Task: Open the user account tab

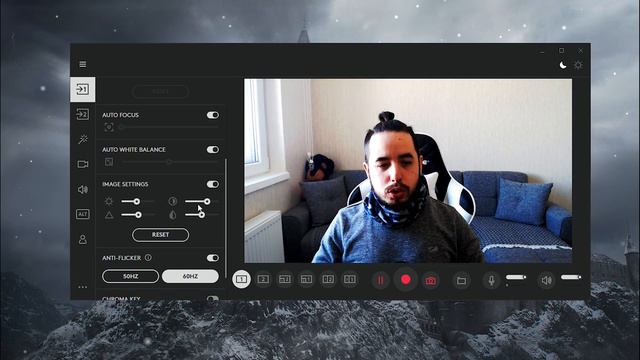Action: click(x=83, y=239)
